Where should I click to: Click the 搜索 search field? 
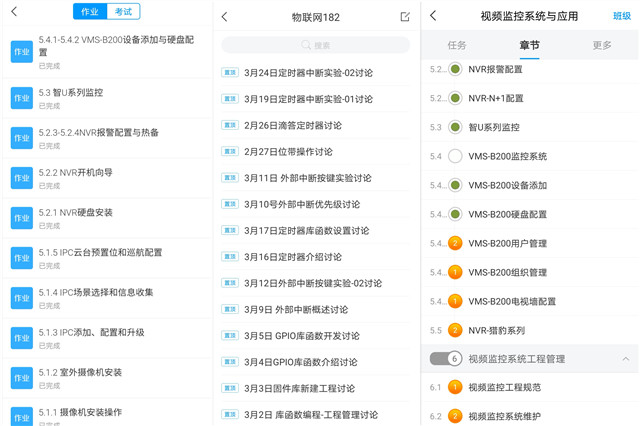(315, 45)
